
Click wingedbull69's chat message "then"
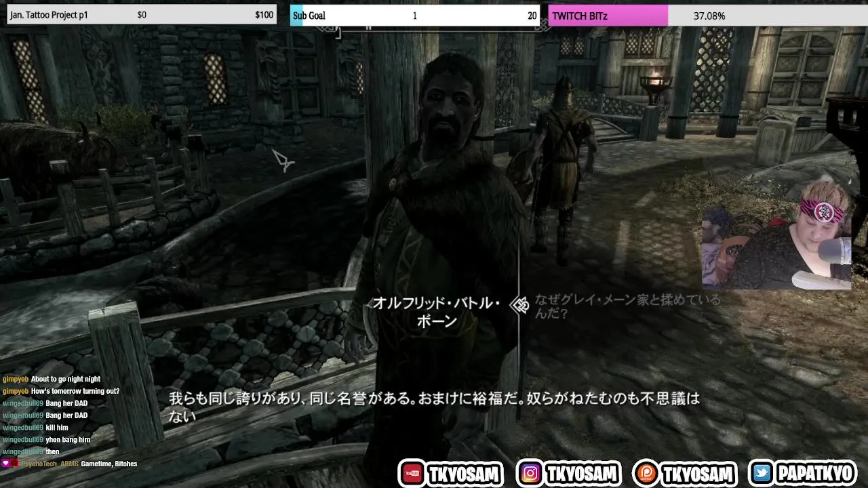tap(52, 451)
